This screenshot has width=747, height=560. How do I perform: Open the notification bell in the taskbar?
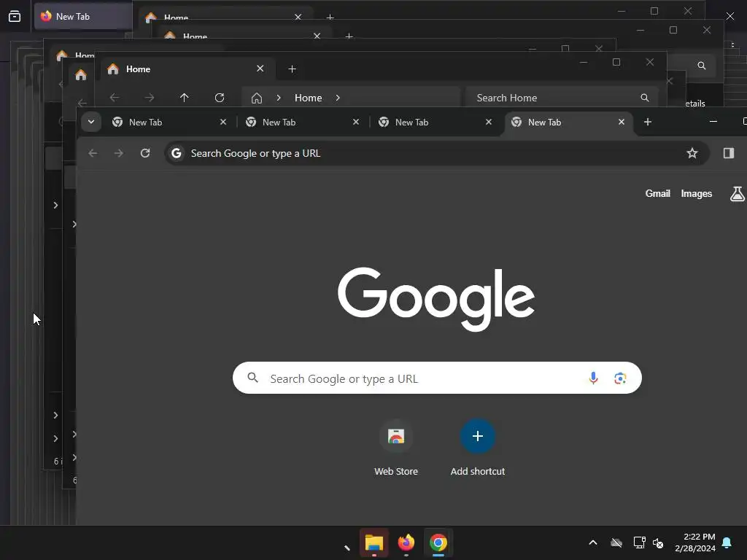point(727,542)
